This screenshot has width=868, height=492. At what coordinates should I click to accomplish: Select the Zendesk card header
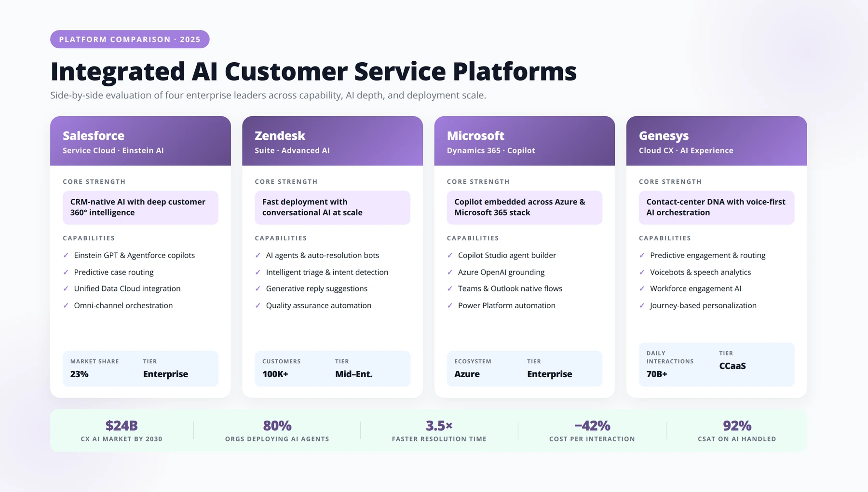pyautogui.click(x=332, y=141)
